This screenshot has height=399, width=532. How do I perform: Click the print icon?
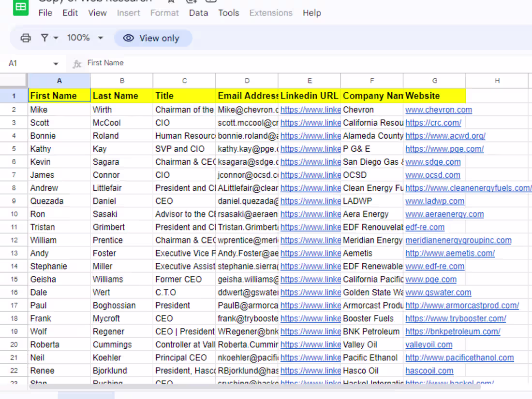(x=26, y=38)
